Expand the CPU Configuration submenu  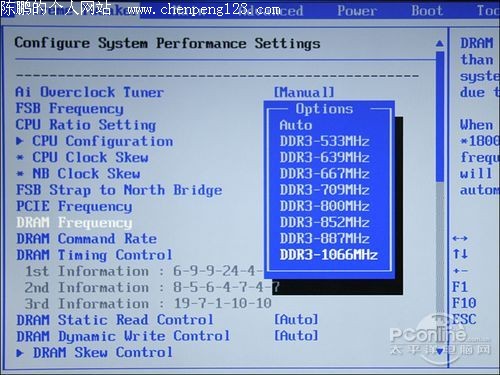[x=103, y=141]
